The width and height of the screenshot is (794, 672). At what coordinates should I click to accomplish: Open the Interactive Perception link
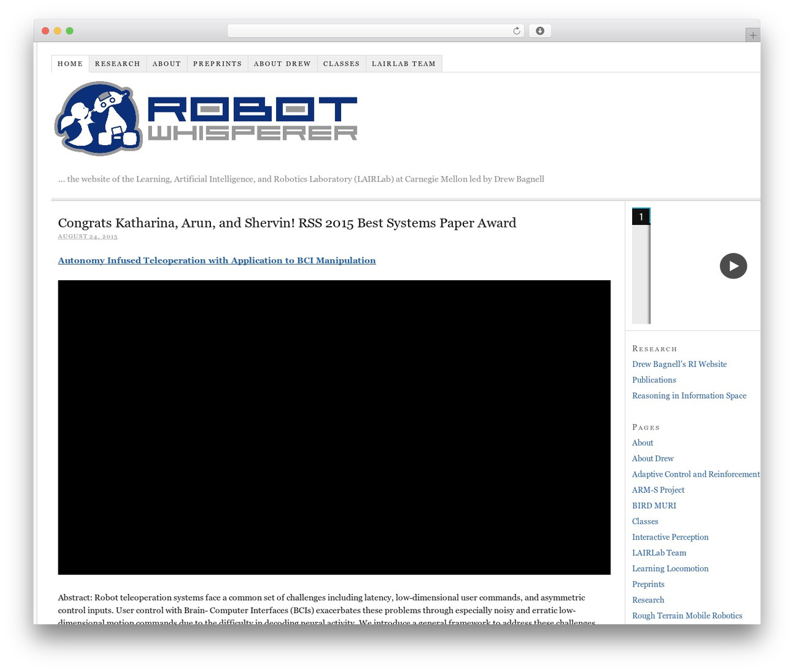(670, 537)
